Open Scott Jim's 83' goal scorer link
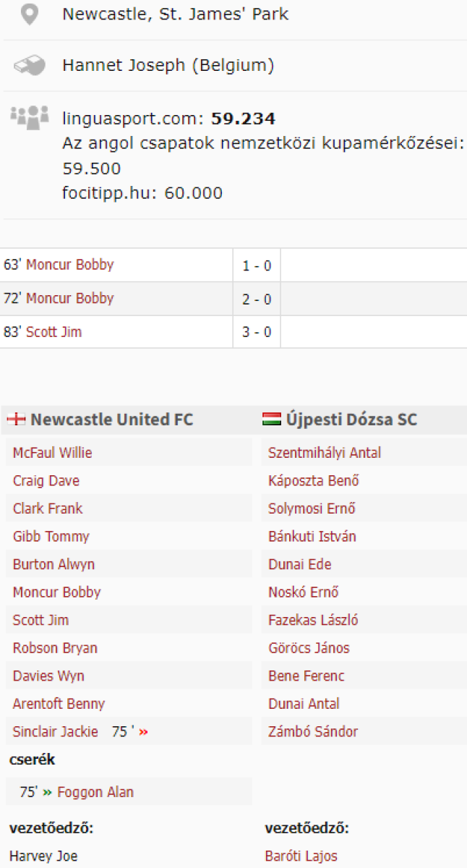467x868 pixels. point(53,332)
